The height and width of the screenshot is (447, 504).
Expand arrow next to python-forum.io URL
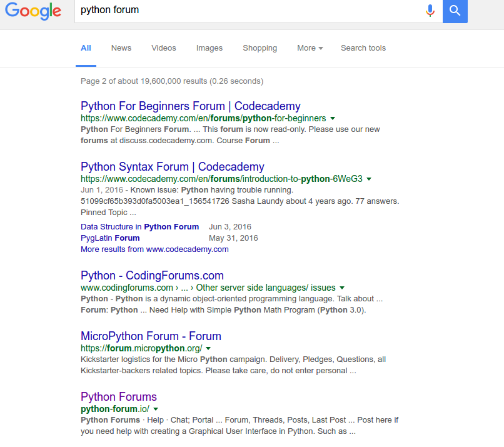pyautogui.click(x=154, y=409)
